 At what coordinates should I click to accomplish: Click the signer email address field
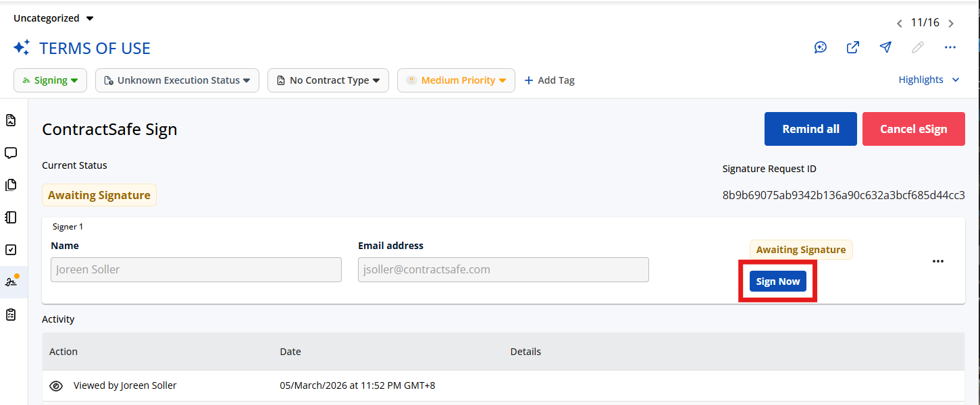tap(503, 269)
